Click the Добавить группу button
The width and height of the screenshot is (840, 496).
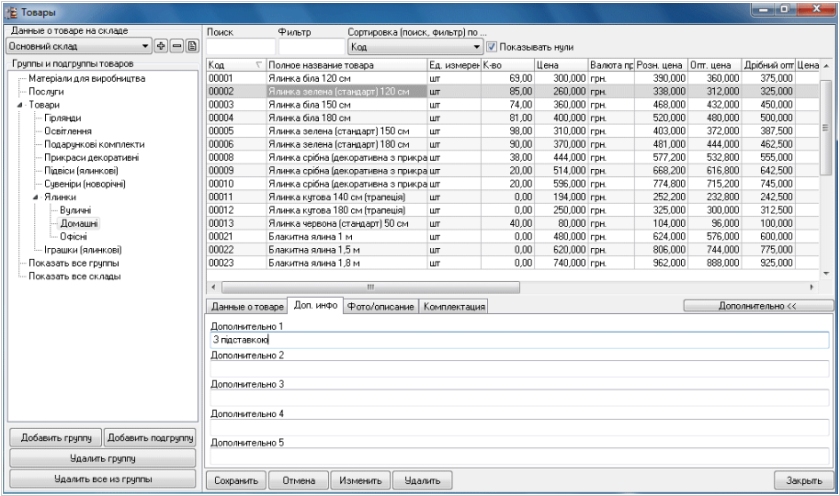56,438
